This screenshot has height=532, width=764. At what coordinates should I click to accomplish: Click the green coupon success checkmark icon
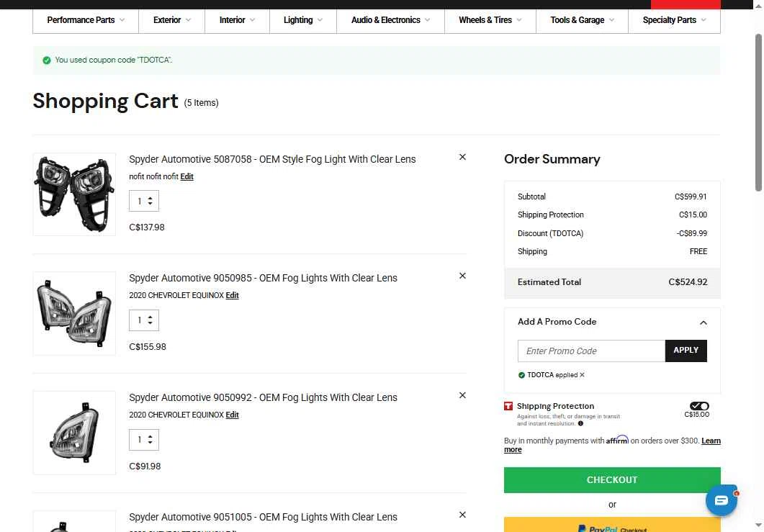[47, 60]
